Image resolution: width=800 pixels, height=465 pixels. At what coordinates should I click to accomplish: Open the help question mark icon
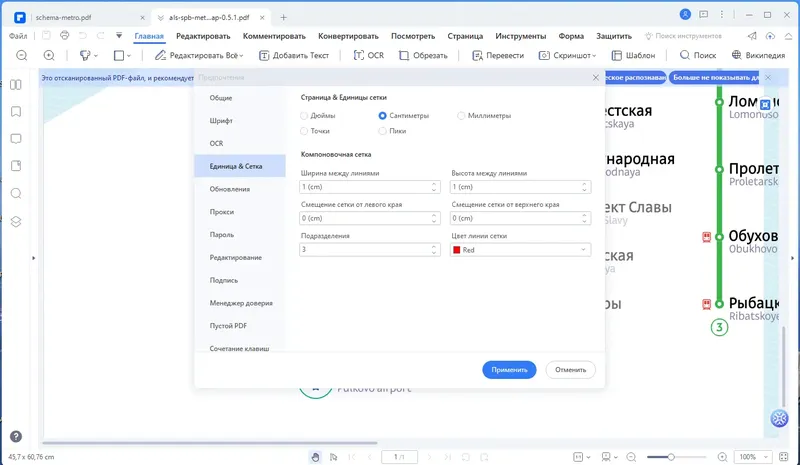pyautogui.click(x=16, y=436)
